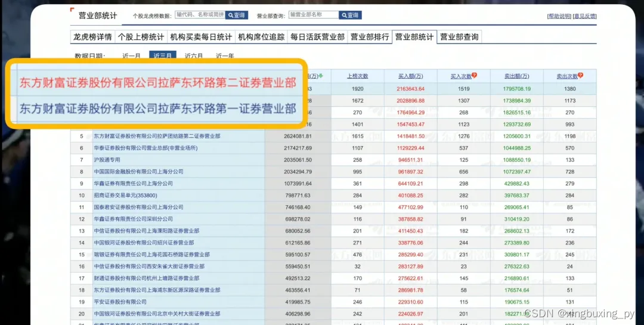
Task: Click the stock code search input field
Action: (200, 15)
